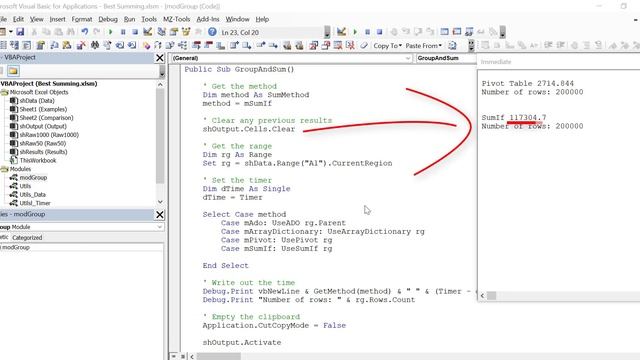The width and height of the screenshot is (640, 360).
Task: Open the Properties Window toolbar icon
Action: (x=174, y=32)
